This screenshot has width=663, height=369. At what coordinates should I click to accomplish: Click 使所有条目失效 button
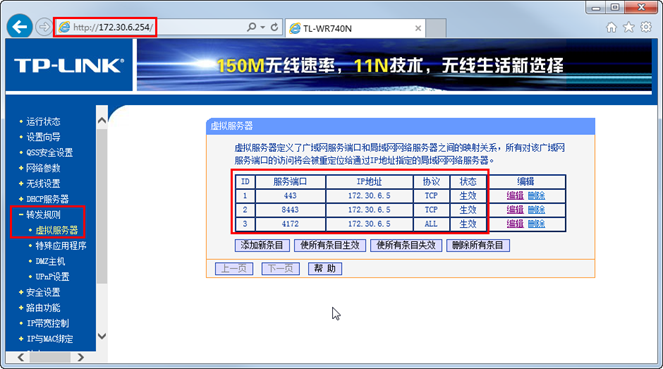coord(406,245)
